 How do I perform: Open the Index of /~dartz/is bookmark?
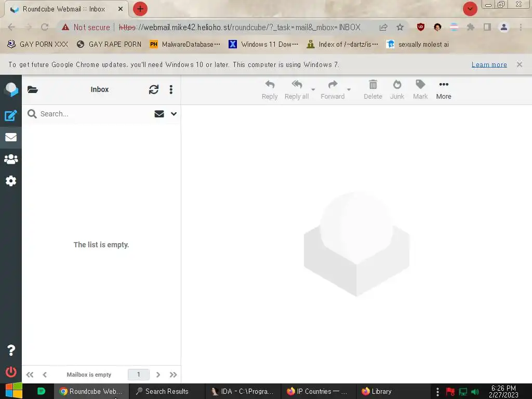pos(342,45)
